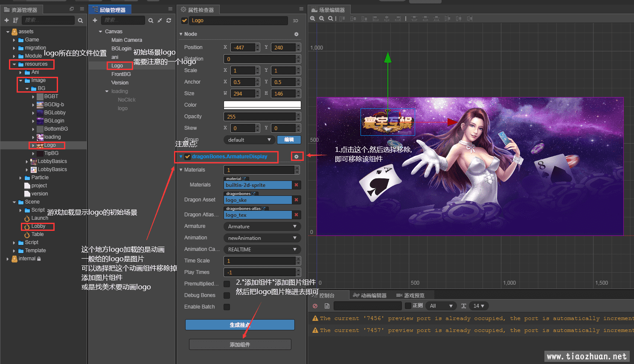Clear the logo_ske Dragon Asset with the red X

(x=296, y=200)
